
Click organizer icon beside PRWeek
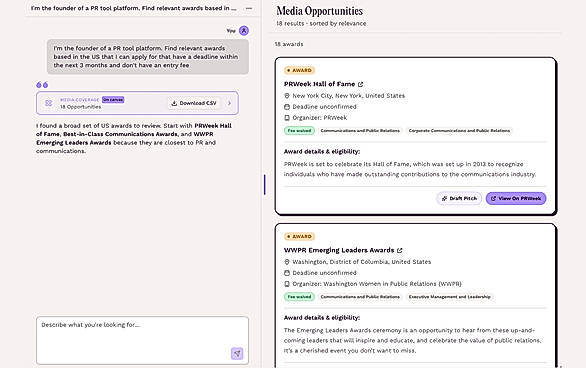coord(287,118)
